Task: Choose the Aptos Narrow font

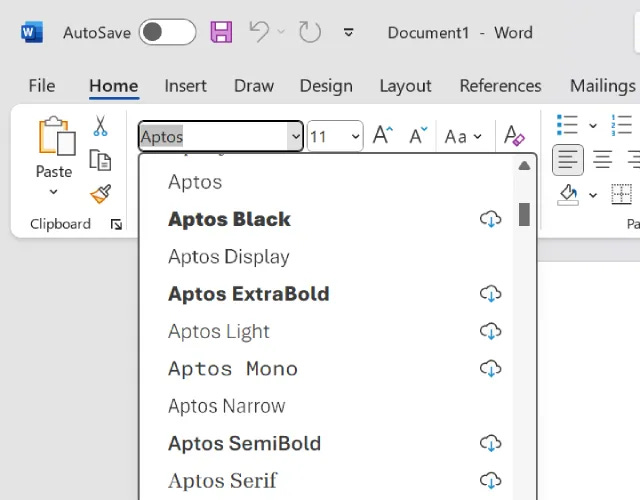Action: point(326,406)
